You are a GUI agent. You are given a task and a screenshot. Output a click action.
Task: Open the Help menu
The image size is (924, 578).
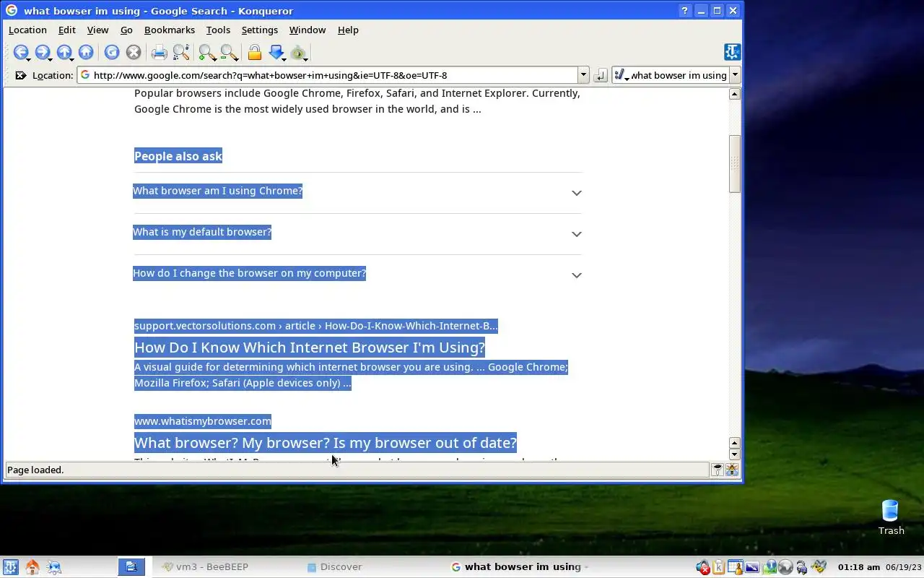[348, 30]
